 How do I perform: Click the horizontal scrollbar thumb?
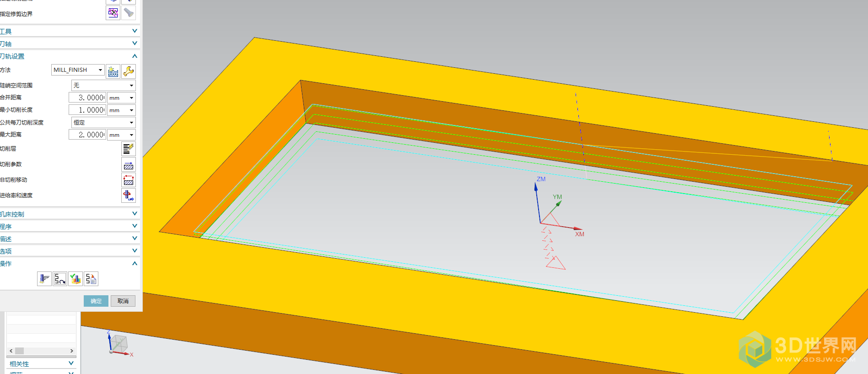(x=19, y=351)
